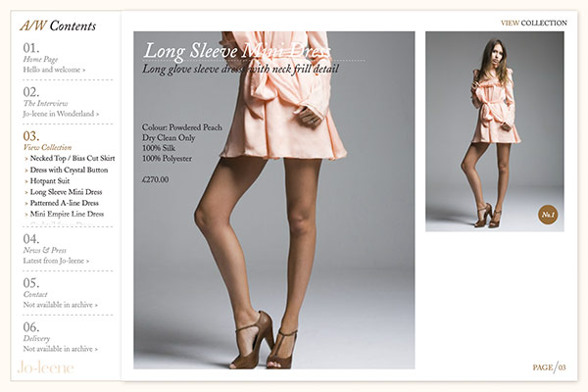Screen dimensions: 588x392
Task: Select the Hotpant Suit item
Action: (55, 181)
